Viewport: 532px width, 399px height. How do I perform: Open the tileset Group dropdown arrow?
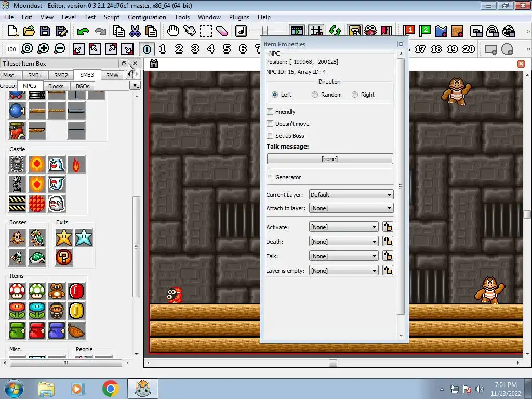136,86
